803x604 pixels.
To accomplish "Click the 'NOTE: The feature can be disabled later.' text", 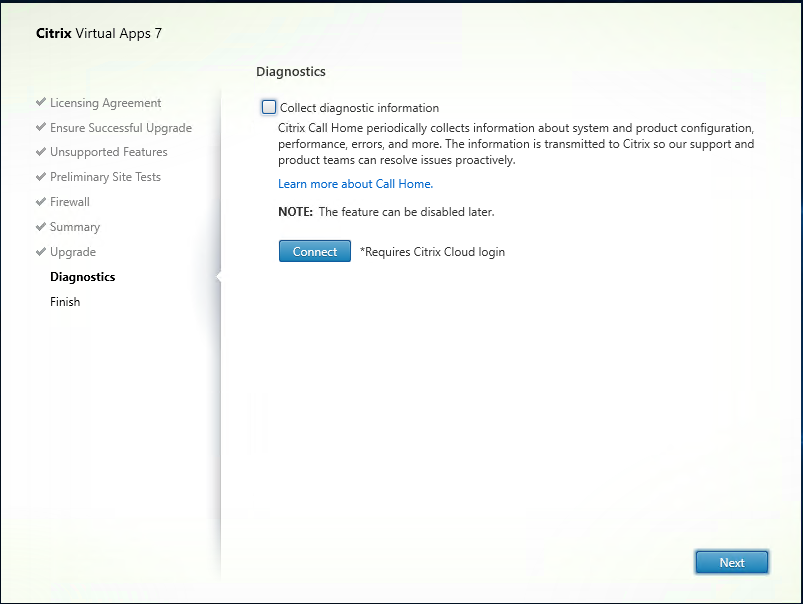I will 386,212.
